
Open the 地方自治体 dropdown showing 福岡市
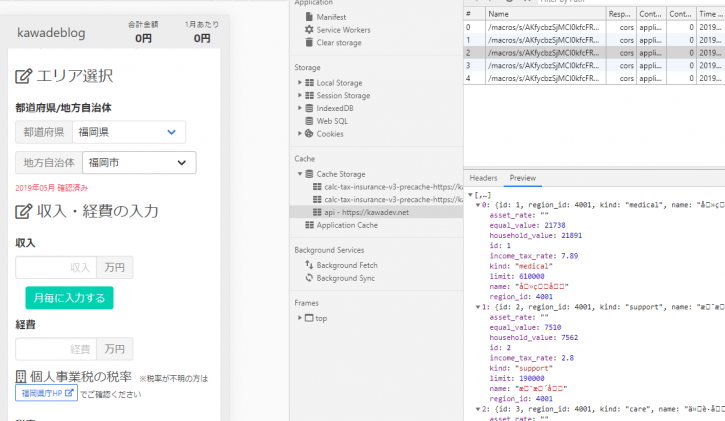(139, 163)
